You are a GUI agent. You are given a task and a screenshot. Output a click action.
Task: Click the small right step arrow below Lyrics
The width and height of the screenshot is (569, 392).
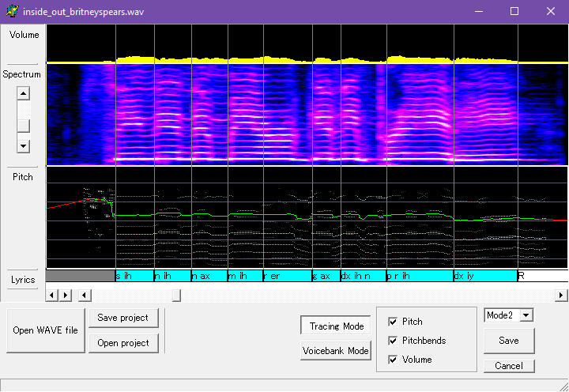(x=66, y=295)
